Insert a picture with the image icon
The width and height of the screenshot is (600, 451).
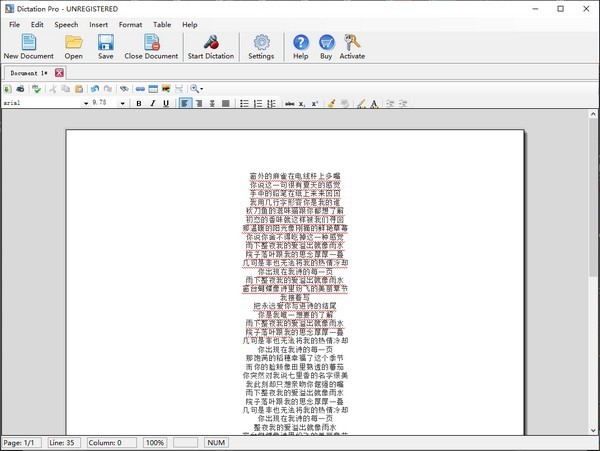166,89
